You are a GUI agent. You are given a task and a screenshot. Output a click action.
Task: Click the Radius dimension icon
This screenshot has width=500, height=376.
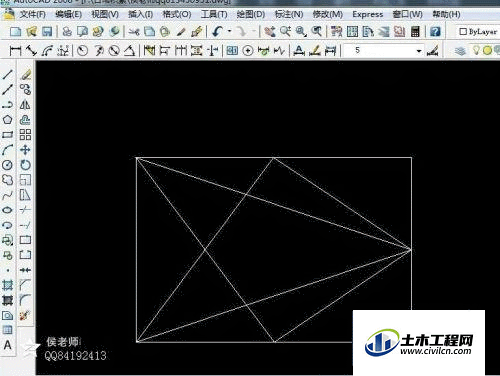point(82,51)
